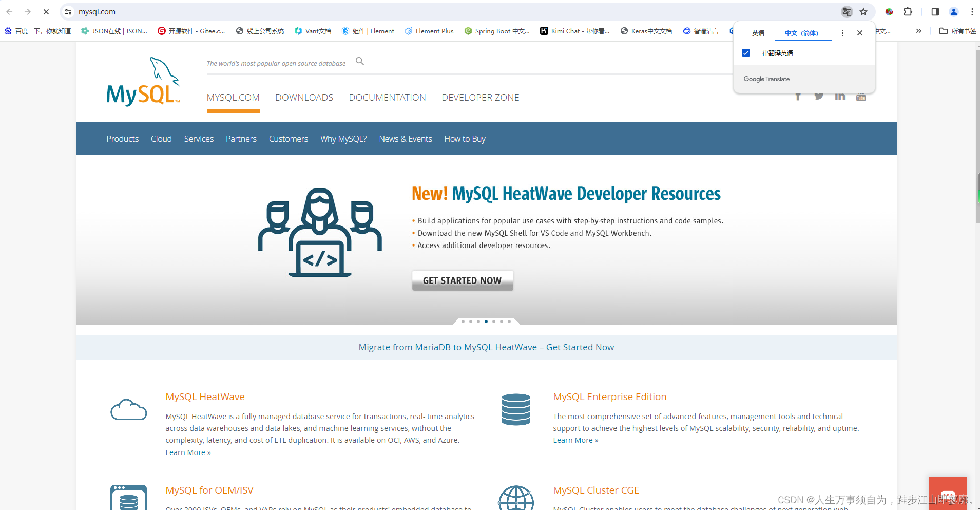Open the MySQL HeatWave heading link
Image resolution: width=980 pixels, height=510 pixels.
[205, 397]
